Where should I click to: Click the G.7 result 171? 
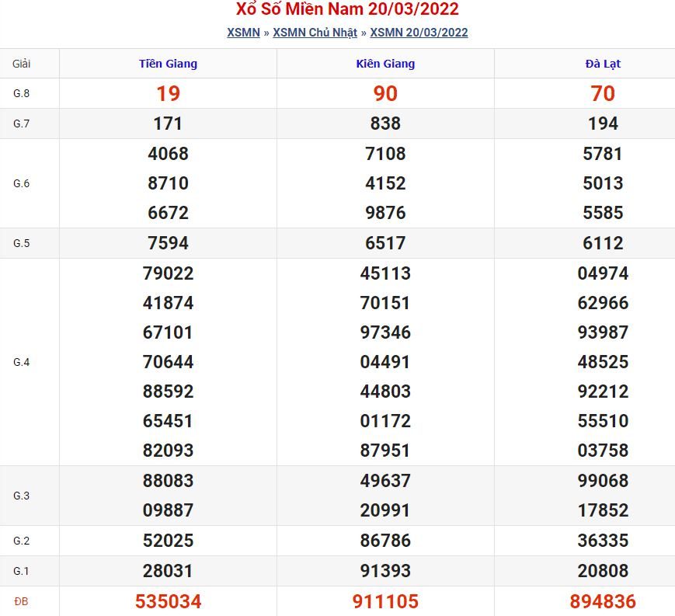pyautogui.click(x=168, y=124)
